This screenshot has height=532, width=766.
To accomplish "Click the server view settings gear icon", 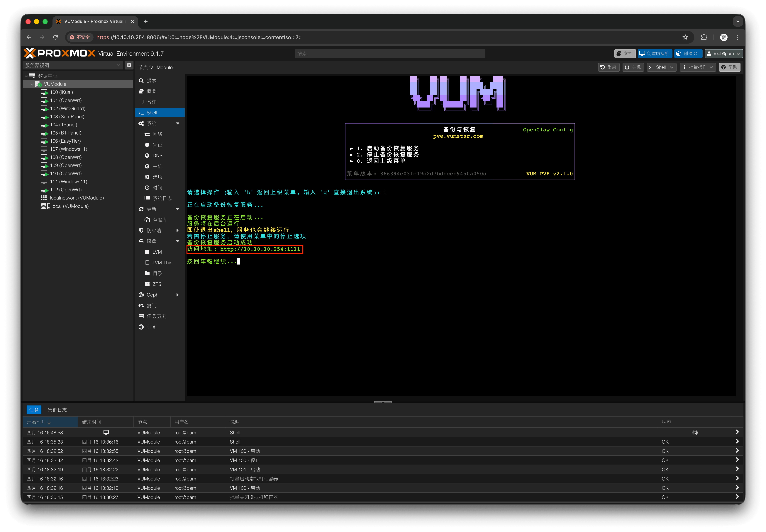I will (x=129, y=65).
